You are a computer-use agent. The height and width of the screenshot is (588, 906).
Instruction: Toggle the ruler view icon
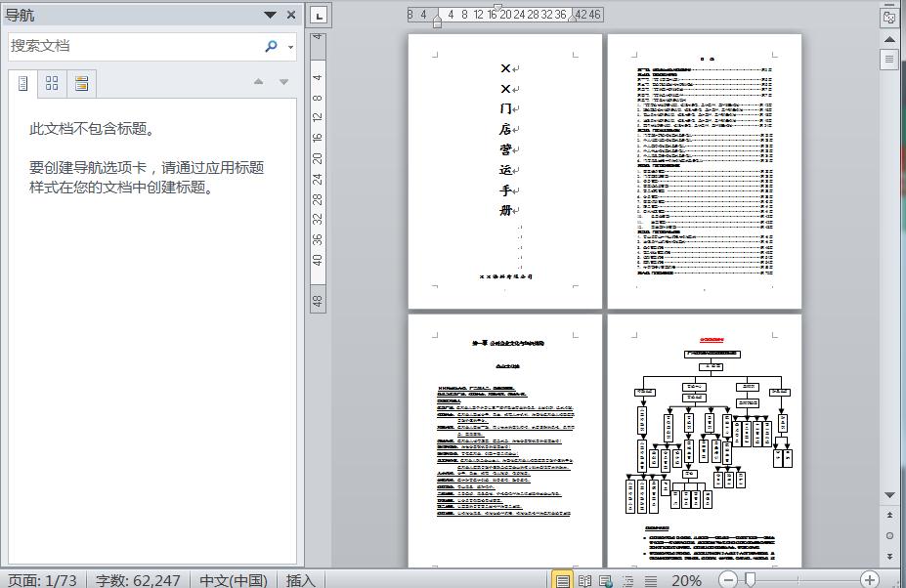coord(889,18)
